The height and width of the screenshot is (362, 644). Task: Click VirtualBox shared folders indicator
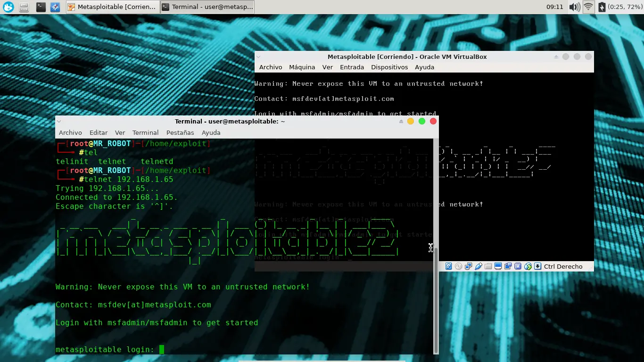click(488, 266)
